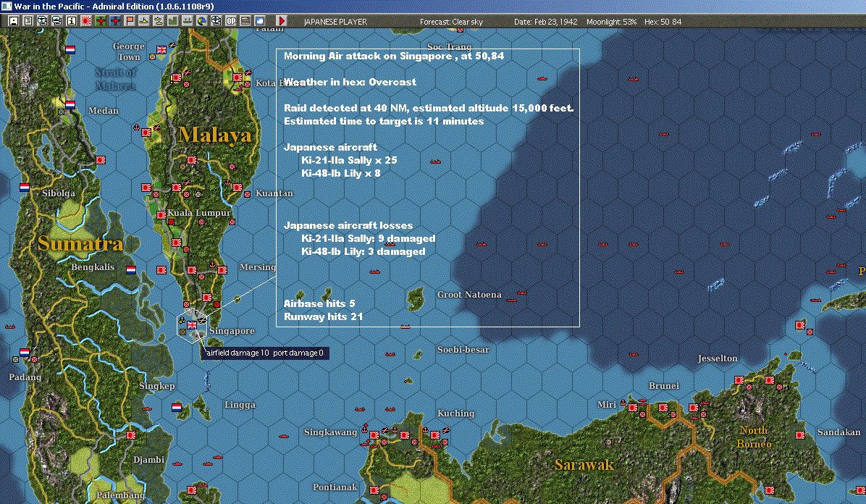Image resolution: width=866 pixels, height=504 pixels.
Task: Select the Japanese flag base at Pontianak
Action: [374, 490]
